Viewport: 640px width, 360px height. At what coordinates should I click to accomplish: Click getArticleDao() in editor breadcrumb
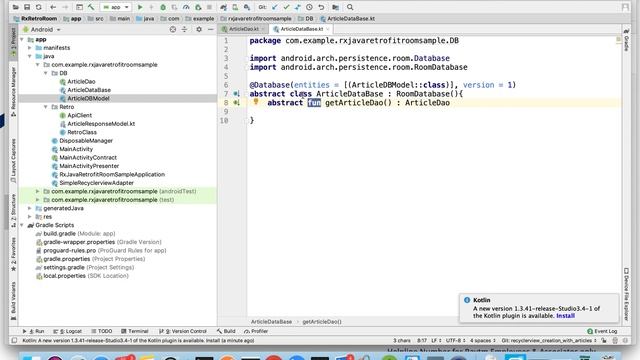pos(322,322)
